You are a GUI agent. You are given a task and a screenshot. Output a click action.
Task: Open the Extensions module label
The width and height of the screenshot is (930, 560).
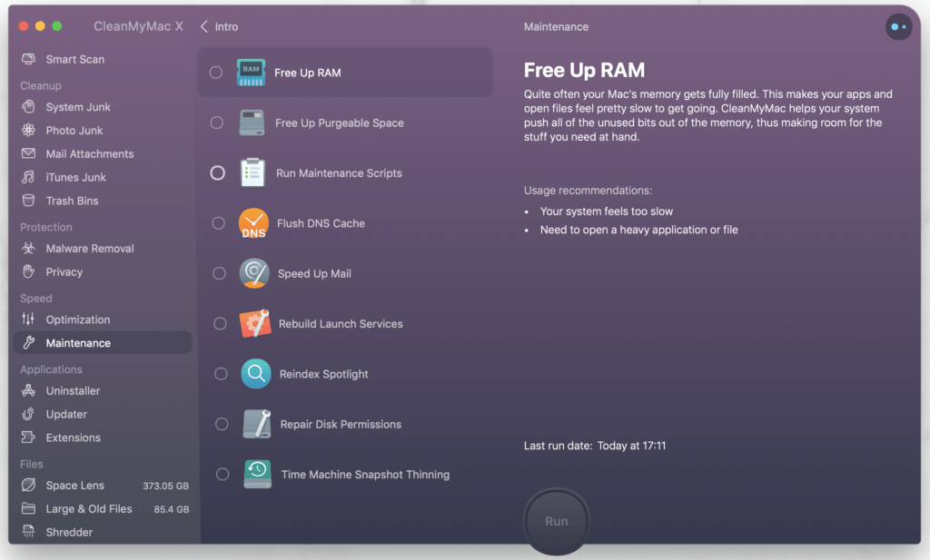point(74,438)
